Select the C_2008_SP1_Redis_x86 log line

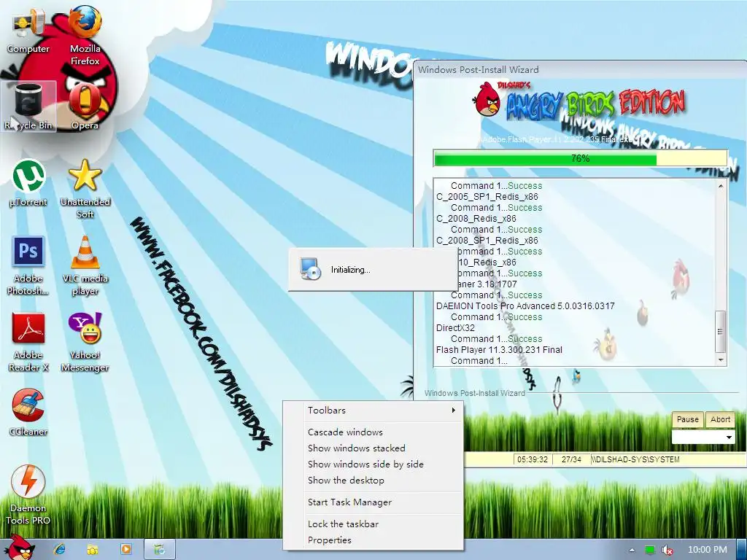pos(487,240)
